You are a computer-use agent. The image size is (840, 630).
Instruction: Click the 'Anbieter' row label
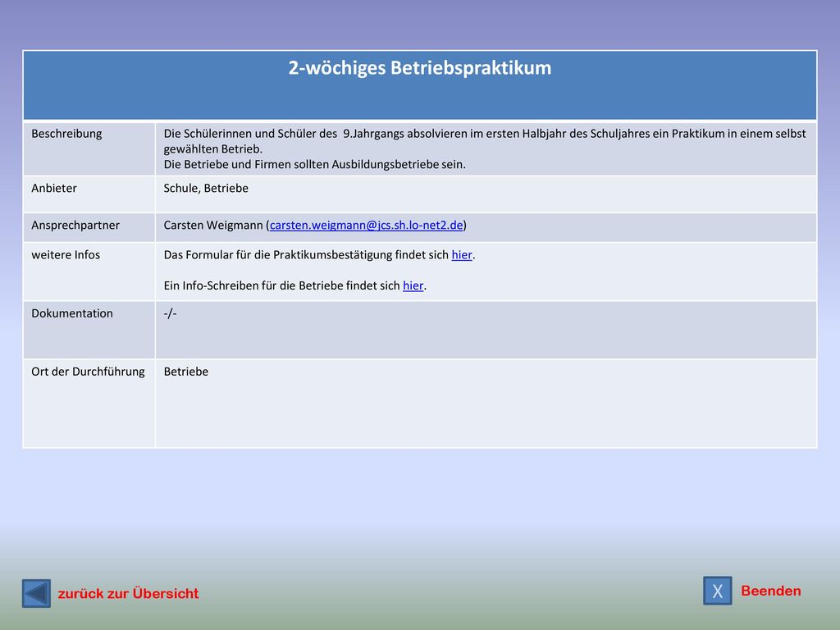point(54,188)
